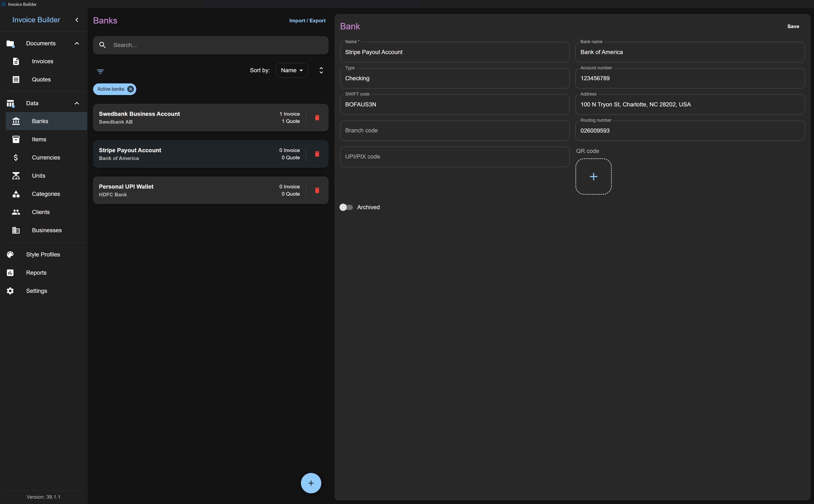Open the Sort by Name dropdown
Screen dimensions: 814x504
pos(292,70)
